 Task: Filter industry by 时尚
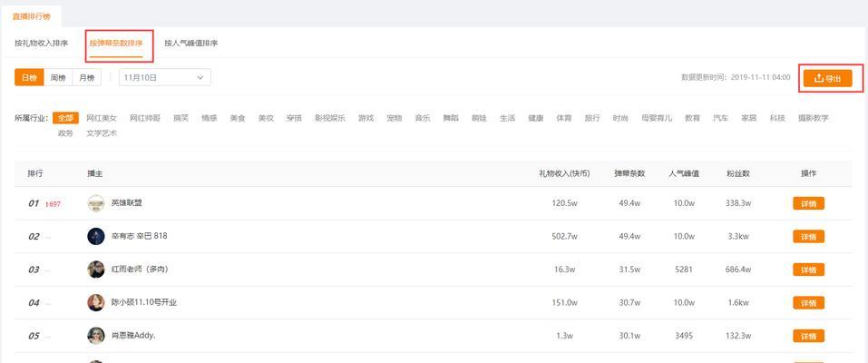620,118
